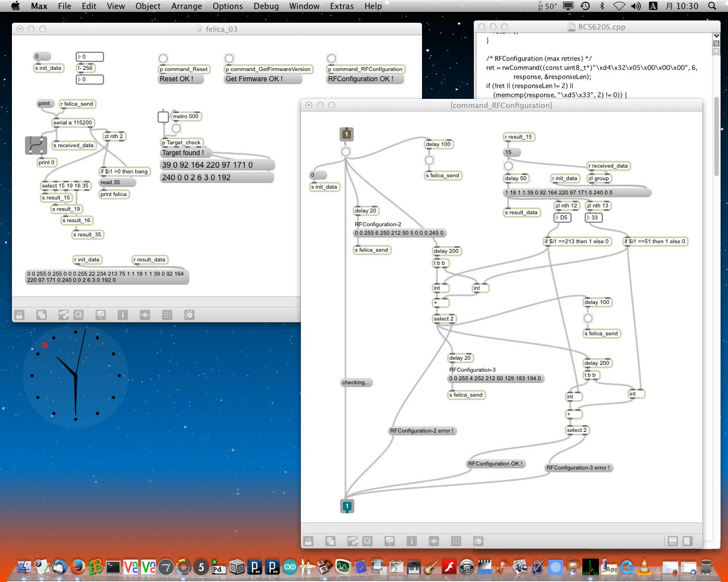
Task: Click the 'RFConfiguration-2 error !' message box
Action: 421,431
